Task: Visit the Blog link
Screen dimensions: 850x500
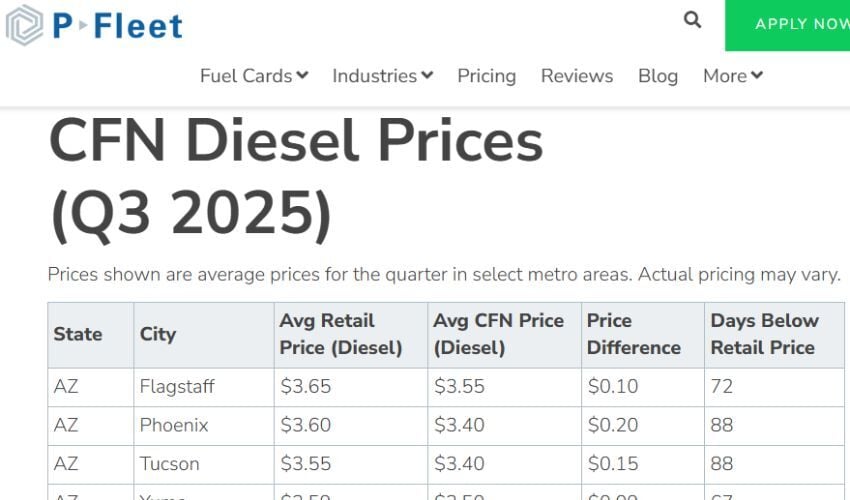Action: [658, 76]
